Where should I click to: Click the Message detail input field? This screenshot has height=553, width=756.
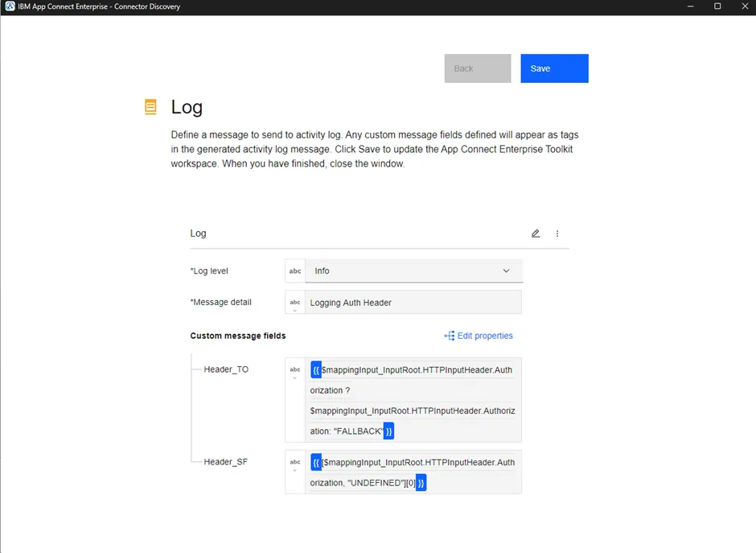coord(413,303)
